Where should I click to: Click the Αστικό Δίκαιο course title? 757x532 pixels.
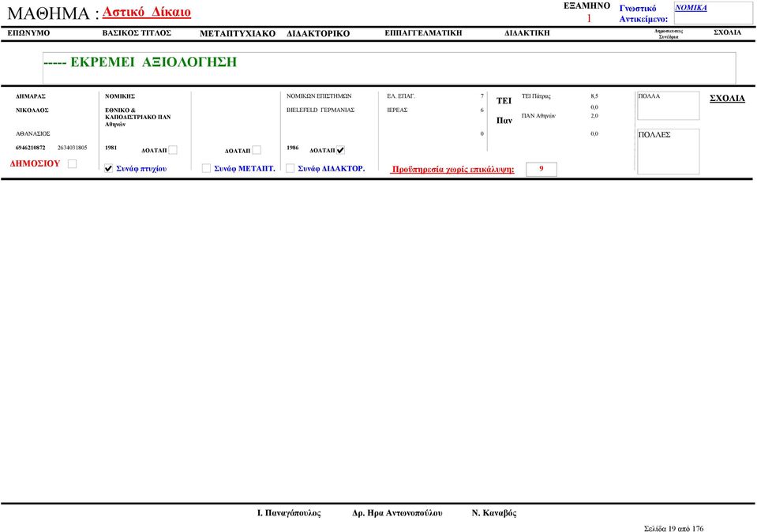point(147,12)
